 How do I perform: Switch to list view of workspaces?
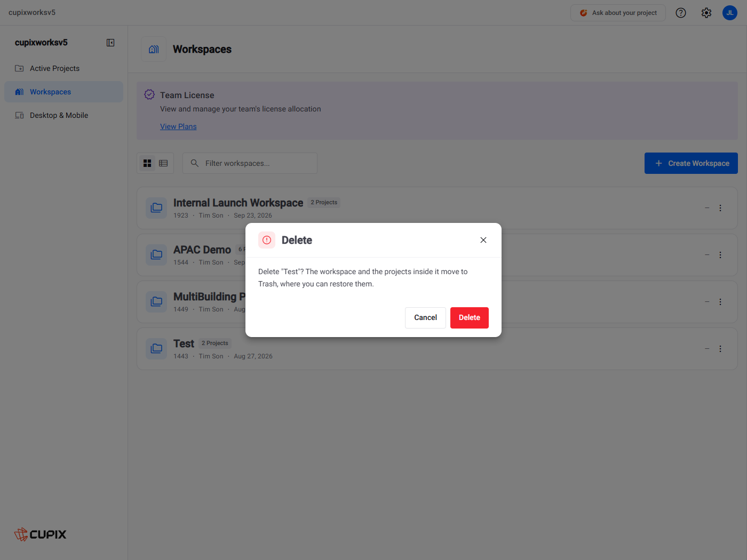pos(163,163)
